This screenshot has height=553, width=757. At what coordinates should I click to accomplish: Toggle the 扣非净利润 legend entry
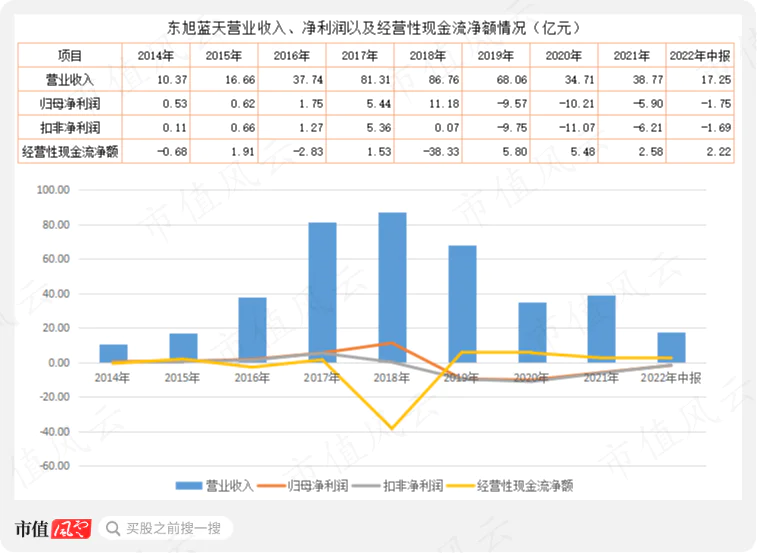[x=405, y=485]
